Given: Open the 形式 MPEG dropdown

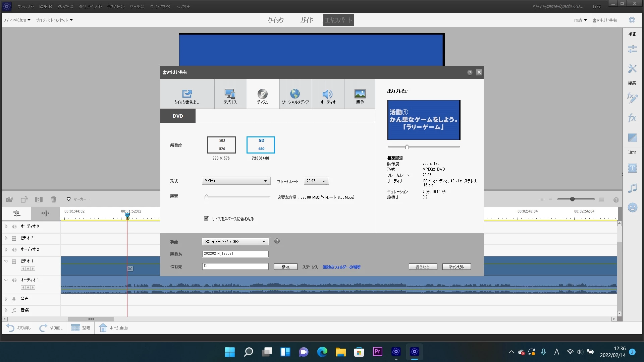Looking at the screenshot, I should (x=236, y=181).
